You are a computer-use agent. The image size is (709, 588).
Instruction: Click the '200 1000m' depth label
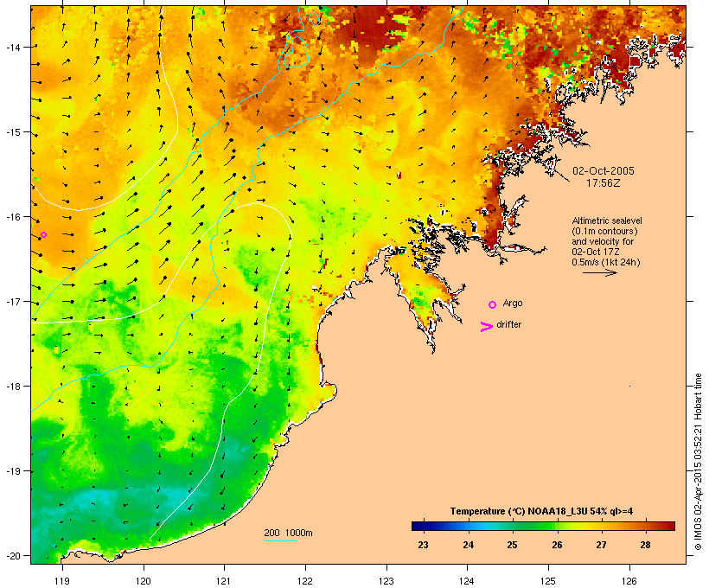(288, 533)
